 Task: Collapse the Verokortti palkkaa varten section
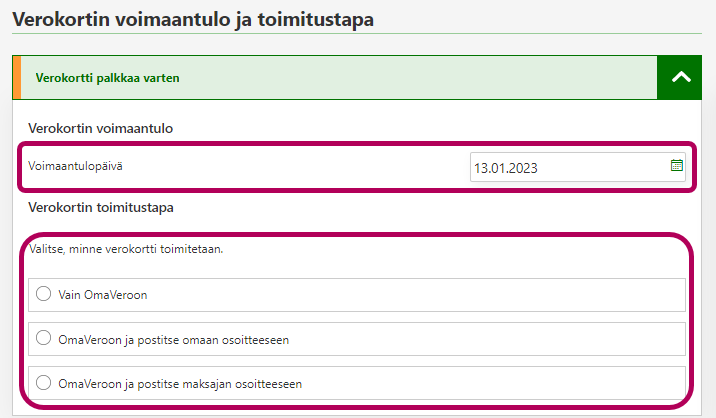pyautogui.click(x=680, y=77)
